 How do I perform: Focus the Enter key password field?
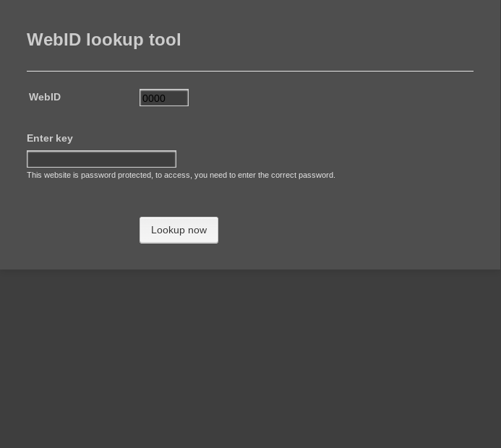pyautogui.click(x=101, y=159)
